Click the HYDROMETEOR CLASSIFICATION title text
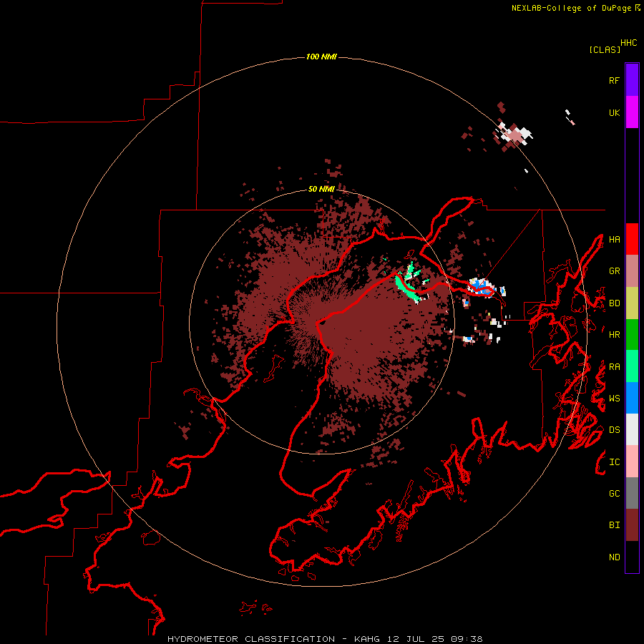This screenshot has height=644, width=644. pyautogui.click(x=251, y=639)
